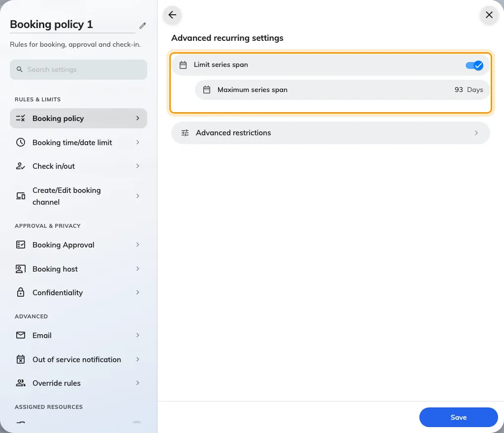Image resolution: width=504 pixels, height=433 pixels.
Task: Expand Create/Edit booking channel chevron
Action: point(138,196)
